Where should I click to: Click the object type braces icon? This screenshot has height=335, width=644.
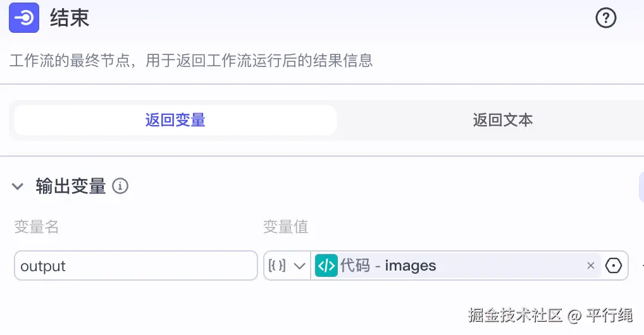pyautogui.click(x=278, y=265)
